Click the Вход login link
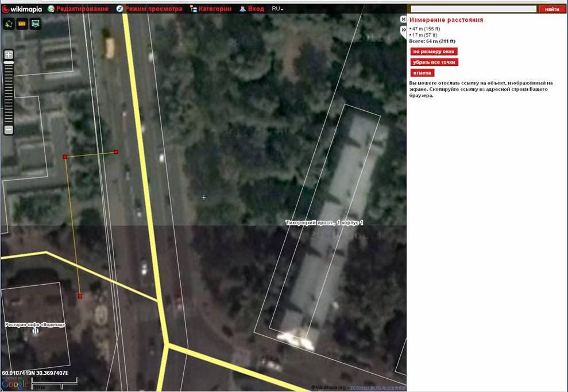This screenshot has height=392, width=568. tap(252, 9)
